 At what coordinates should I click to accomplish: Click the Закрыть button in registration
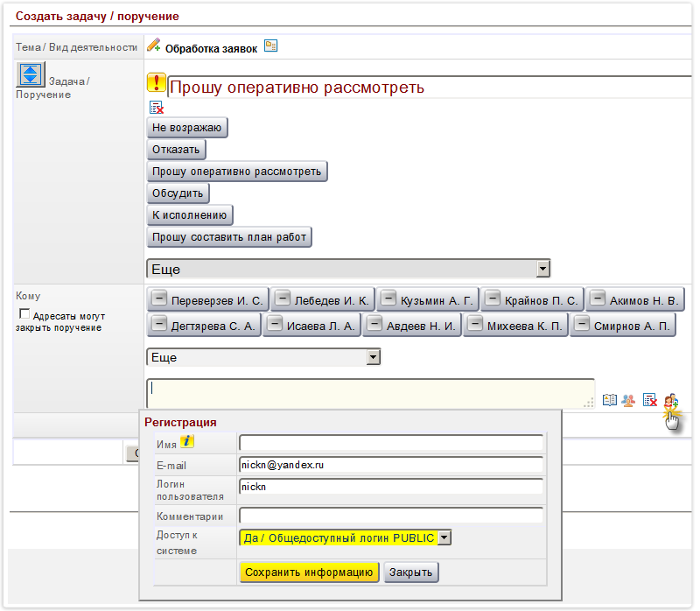[x=410, y=572]
